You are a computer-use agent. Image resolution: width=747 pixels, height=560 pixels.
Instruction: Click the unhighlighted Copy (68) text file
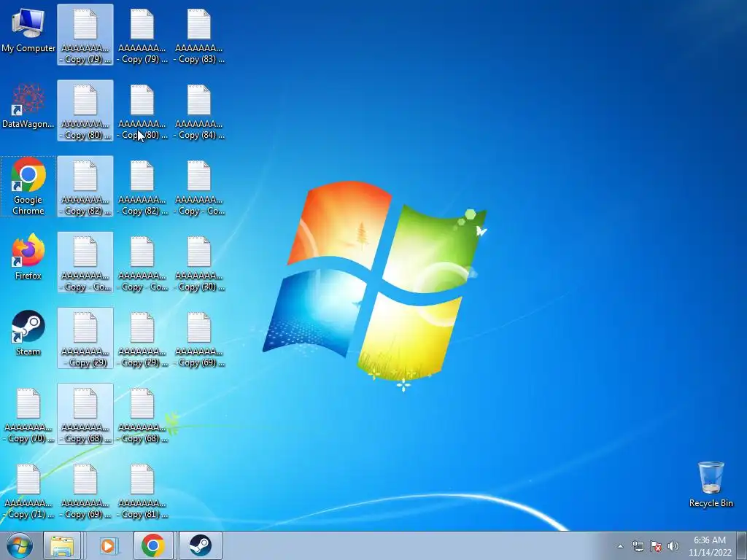[142, 415]
